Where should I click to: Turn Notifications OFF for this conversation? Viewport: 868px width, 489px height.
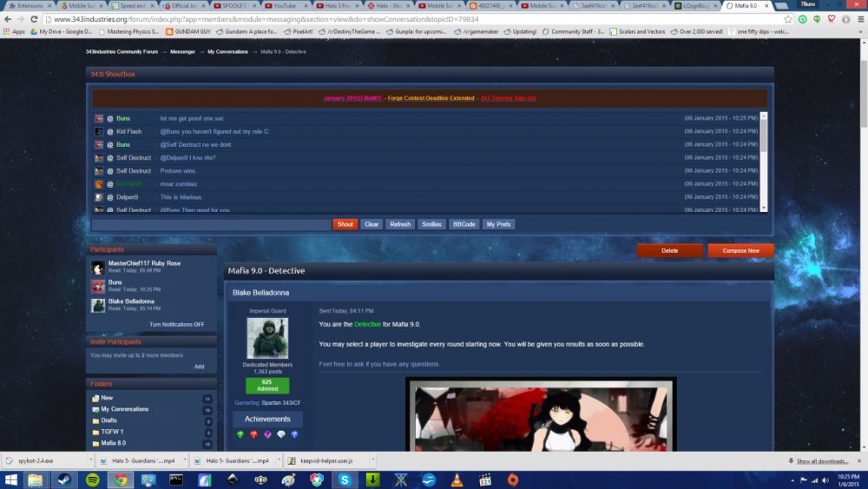click(177, 324)
